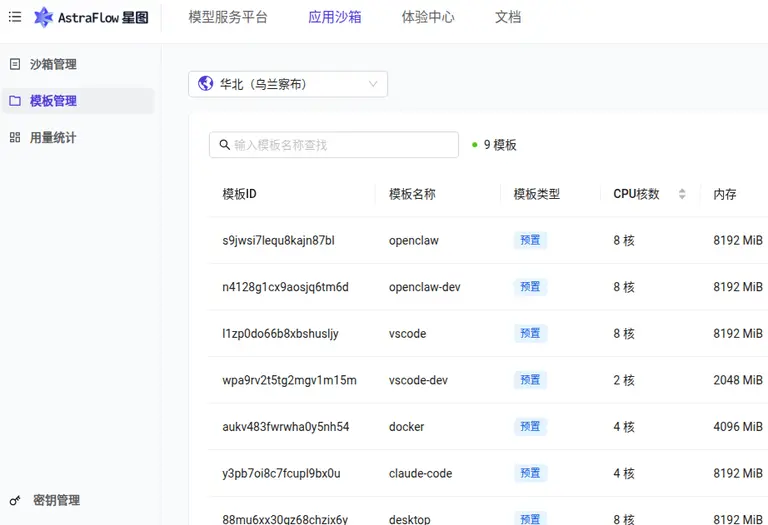Click the claude-code template name
This screenshot has width=768, height=525.
(421, 473)
